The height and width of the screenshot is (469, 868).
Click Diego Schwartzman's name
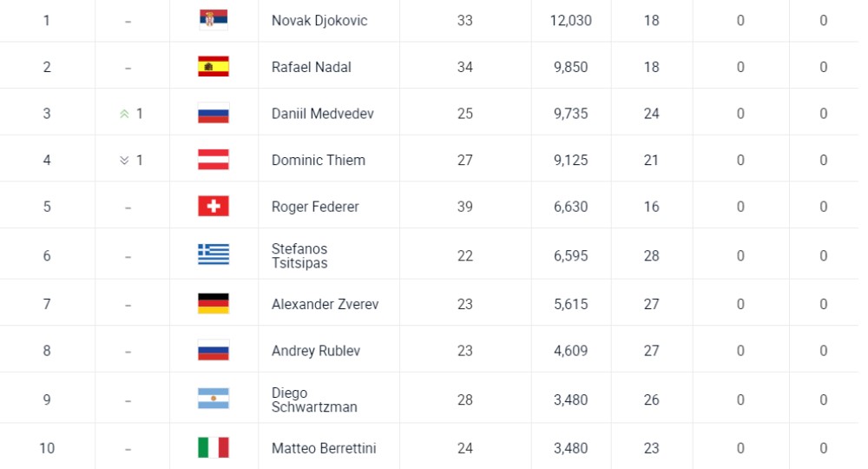pyautogui.click(x=314, y=400)
